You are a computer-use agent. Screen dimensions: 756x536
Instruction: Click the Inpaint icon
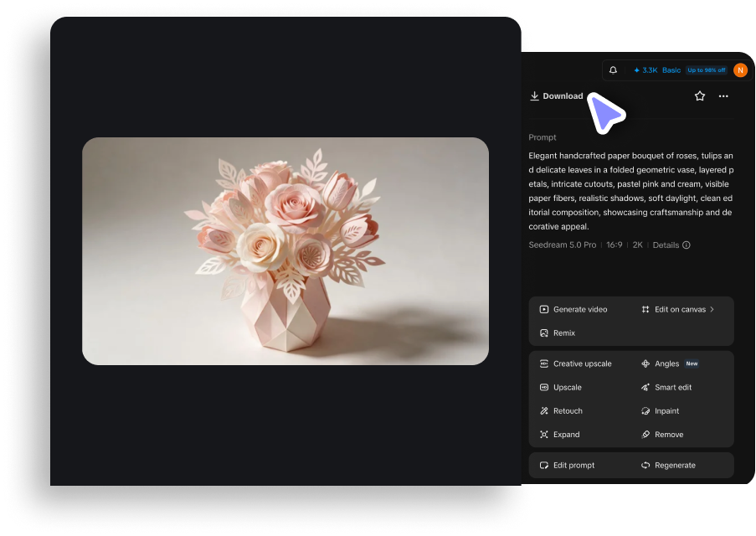pyautogui.click(x=645, y=411)
